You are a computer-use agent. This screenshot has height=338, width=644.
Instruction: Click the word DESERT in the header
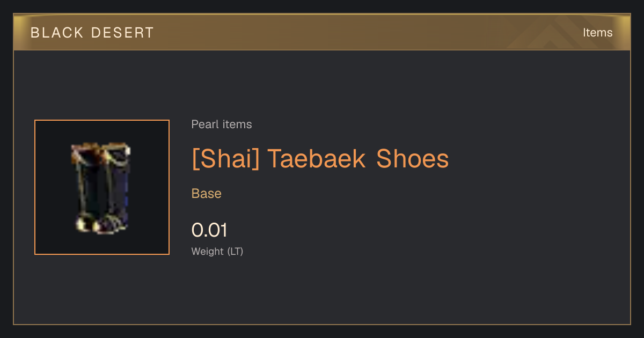pos(123,33)
